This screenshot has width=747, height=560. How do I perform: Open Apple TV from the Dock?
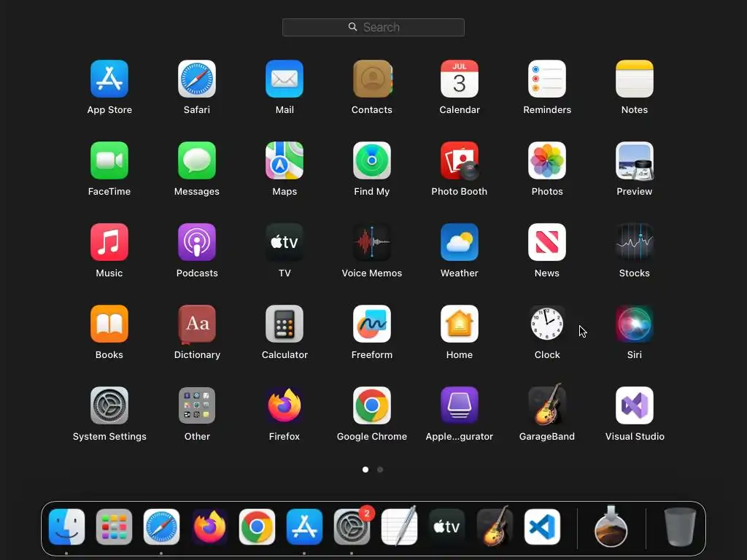(447, 526)
